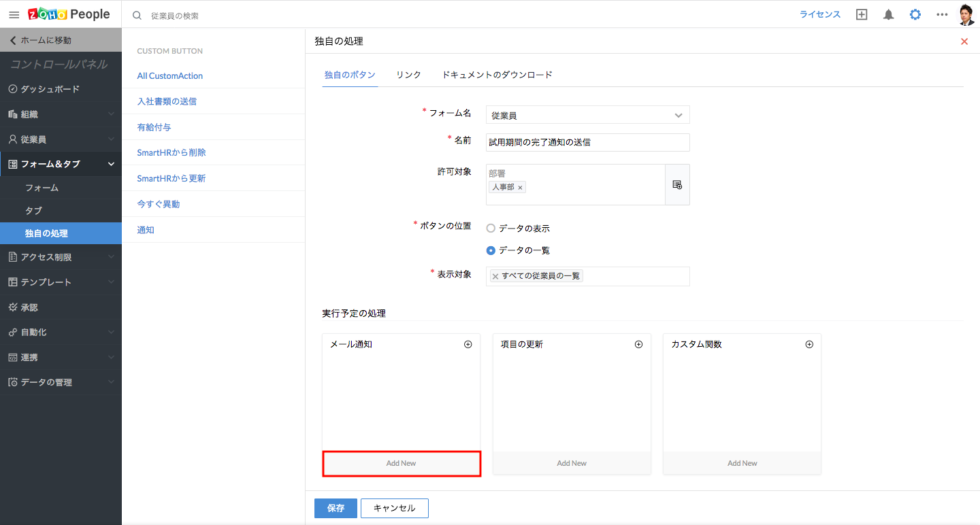Click the plus icon in カスタム関数 card
Viewport: 980px width, 525px height.
[809, 344]
